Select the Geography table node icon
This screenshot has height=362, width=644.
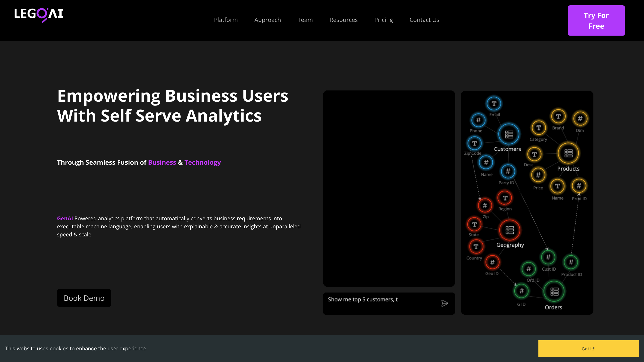point(510,230)
